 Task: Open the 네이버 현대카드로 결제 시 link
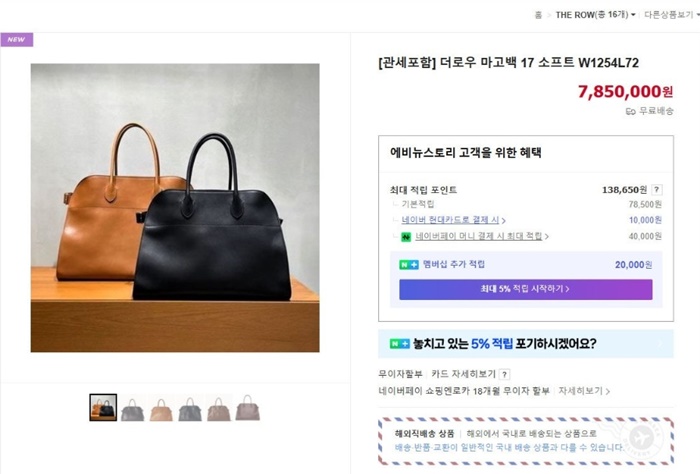(x=453, y=220)
